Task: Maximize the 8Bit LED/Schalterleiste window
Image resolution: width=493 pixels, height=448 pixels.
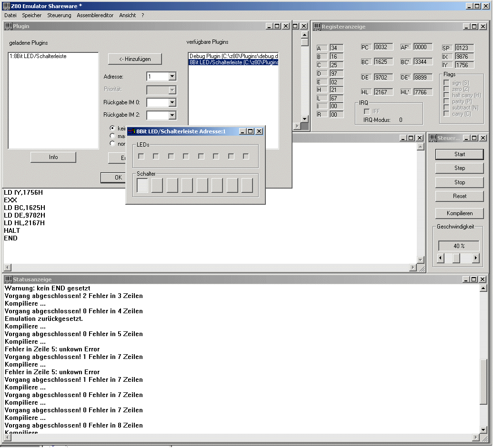Action: [251, 131]
